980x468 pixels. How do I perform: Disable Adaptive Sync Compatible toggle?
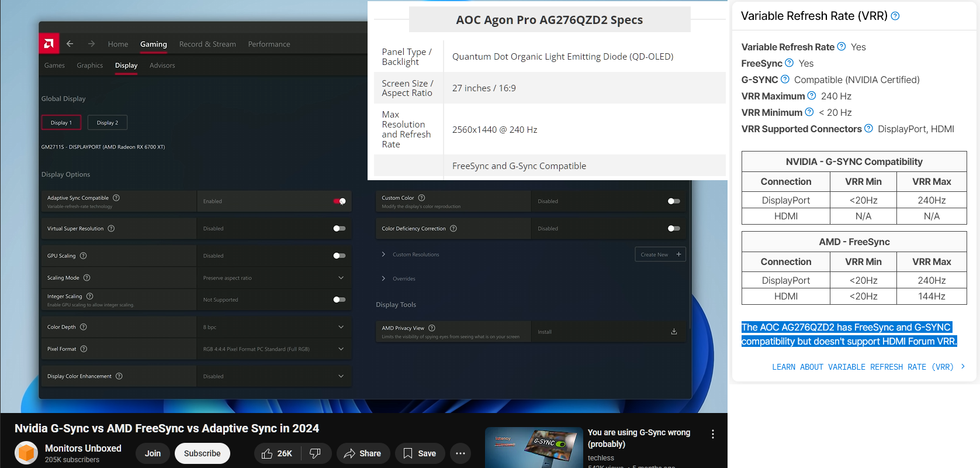[340, 201]
